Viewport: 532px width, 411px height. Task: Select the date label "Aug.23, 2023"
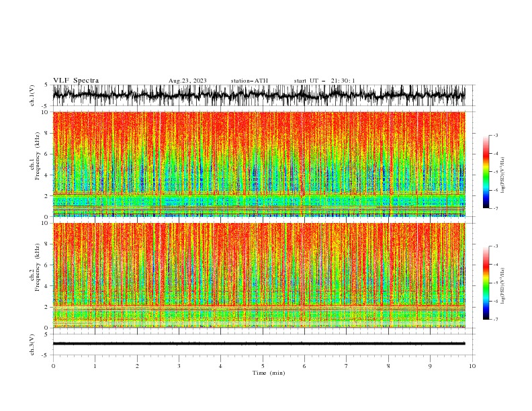187,81
